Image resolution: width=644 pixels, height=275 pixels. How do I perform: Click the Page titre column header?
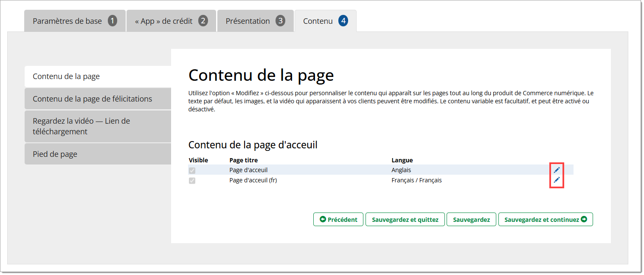[243, 160]
